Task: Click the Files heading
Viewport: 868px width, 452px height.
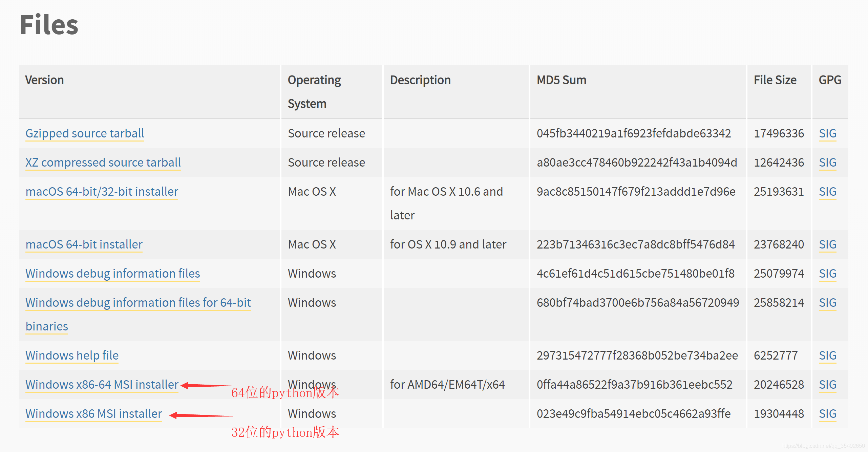Action: point(49,25)
